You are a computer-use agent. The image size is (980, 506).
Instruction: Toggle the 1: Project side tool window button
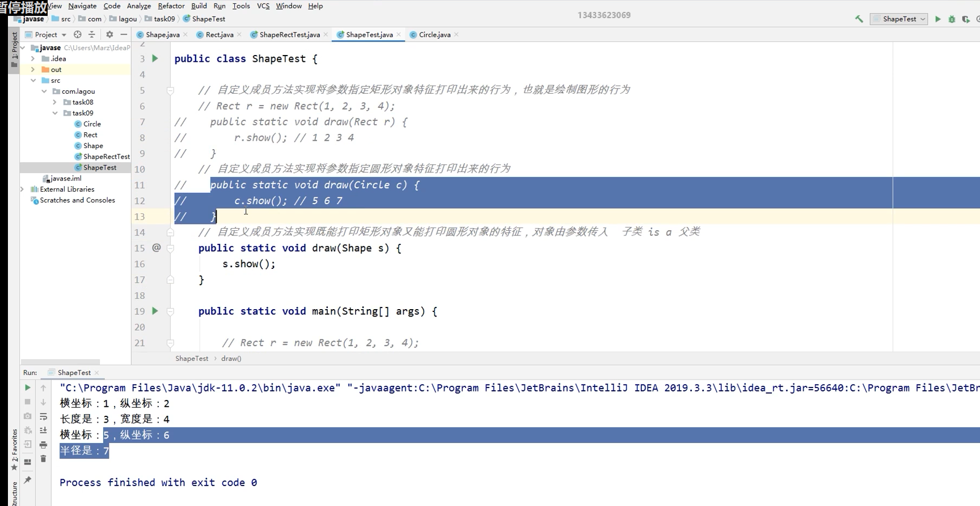pos(14,50)
